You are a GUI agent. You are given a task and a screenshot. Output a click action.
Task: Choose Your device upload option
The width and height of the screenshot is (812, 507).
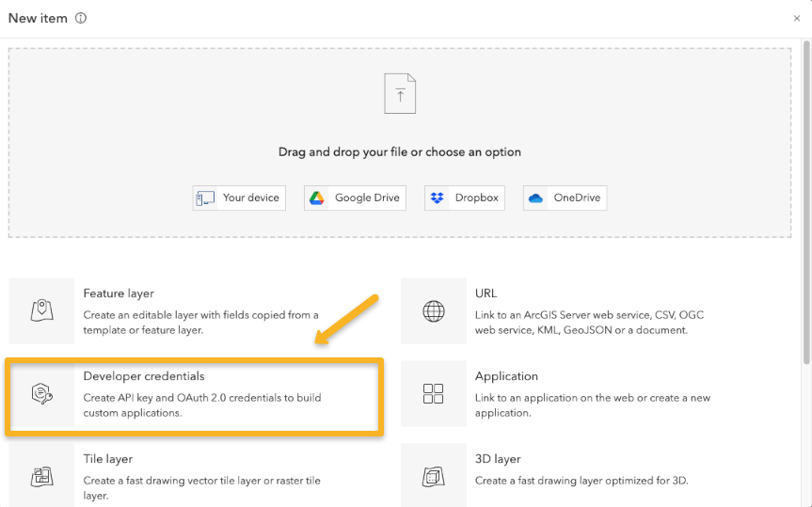(x=239, y=198)
